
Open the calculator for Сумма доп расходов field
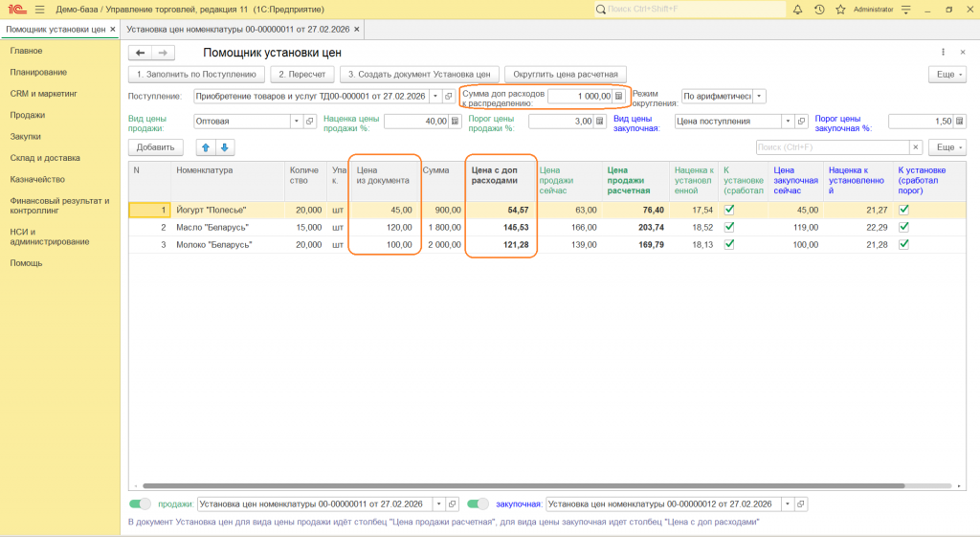(x=618, y=96)
